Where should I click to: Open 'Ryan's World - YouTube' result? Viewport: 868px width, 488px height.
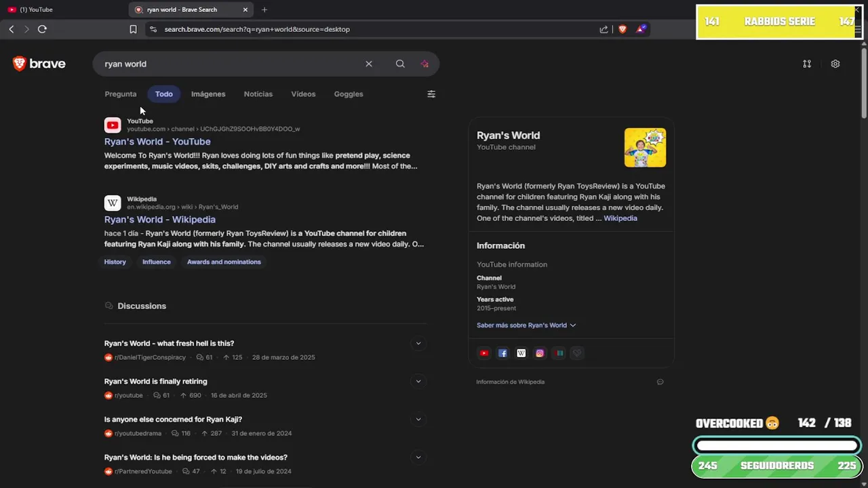point(157,142)
